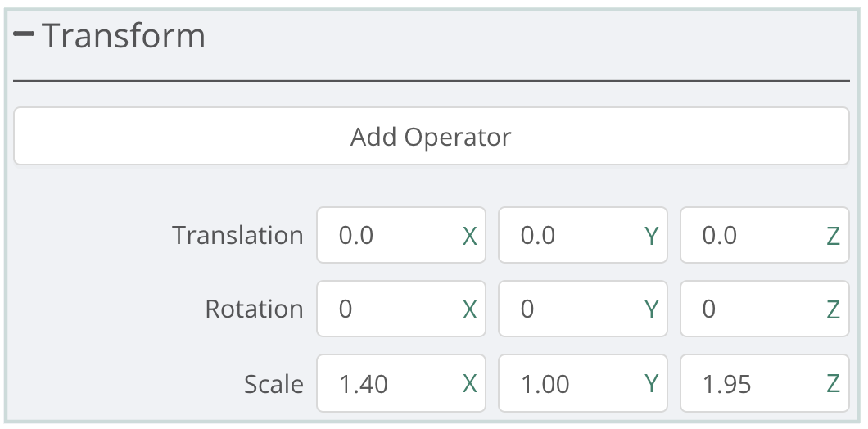
Task: Click the Scale row label
Action: 274,383
